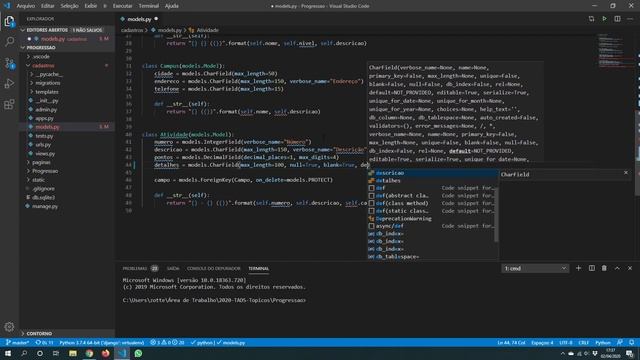The width and height of the screenshot is (640, 360).
Task: Change the Python language mode selector
Action: point(602,342)
